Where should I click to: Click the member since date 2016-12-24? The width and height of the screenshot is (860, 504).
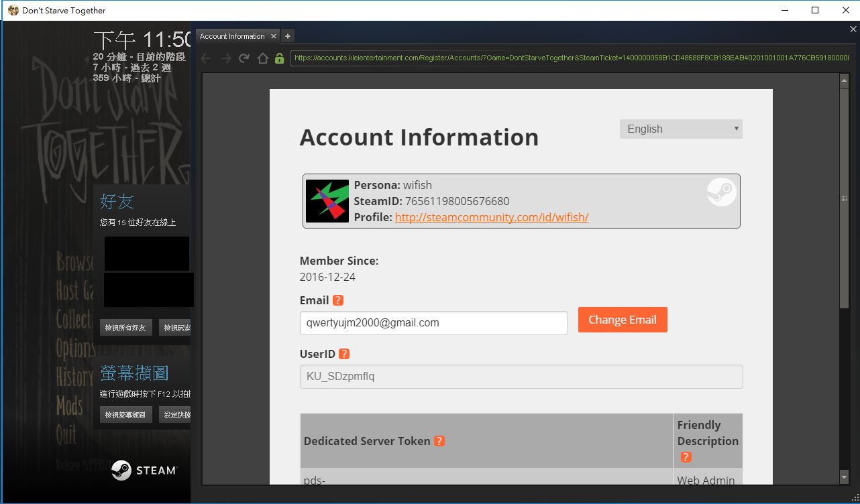click(x=327, y=277)
